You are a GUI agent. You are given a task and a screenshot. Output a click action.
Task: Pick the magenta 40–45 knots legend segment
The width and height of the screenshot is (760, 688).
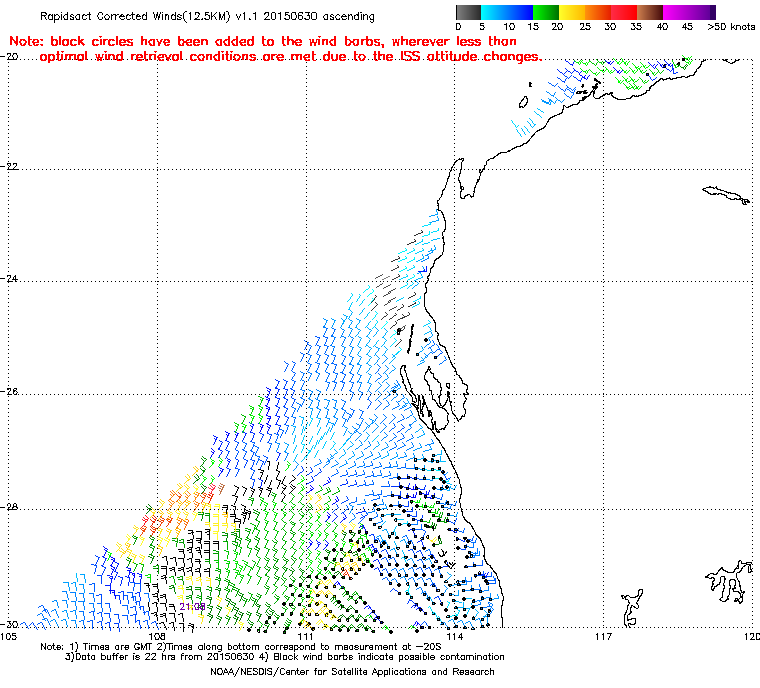(x=676, y=12)
